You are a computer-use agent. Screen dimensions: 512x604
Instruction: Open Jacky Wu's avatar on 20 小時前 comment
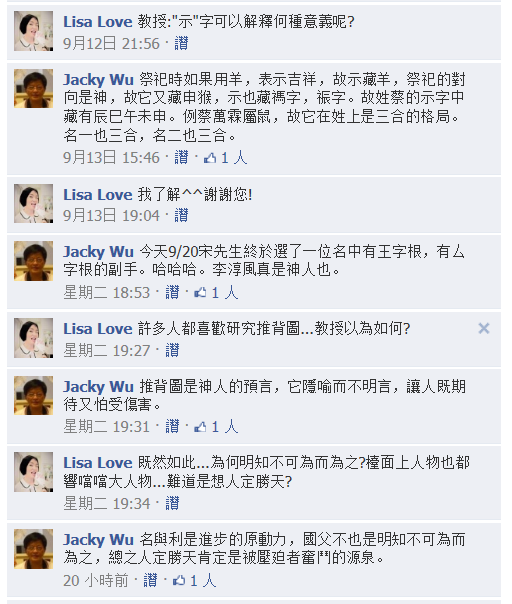[x=34, y=549]
